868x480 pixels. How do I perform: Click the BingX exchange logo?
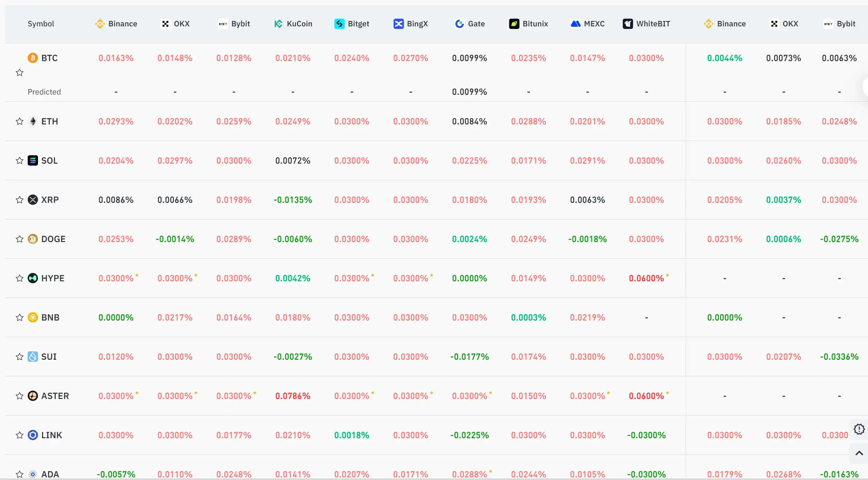click(x=398, y=24)
